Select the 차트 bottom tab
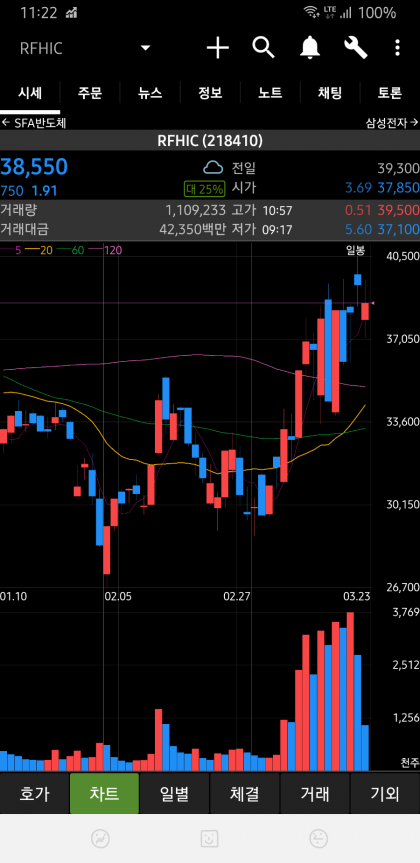The width and height of the screenshot is (420, 863). tap(104, 794)
